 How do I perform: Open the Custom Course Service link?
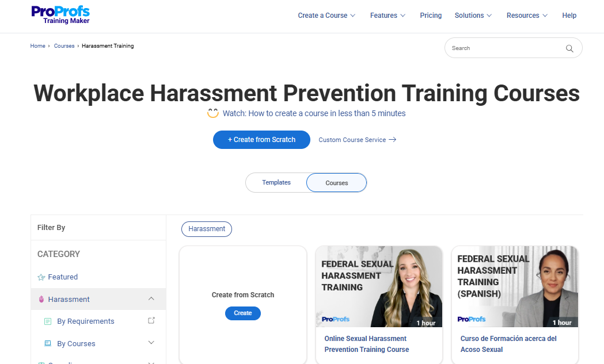352,140
